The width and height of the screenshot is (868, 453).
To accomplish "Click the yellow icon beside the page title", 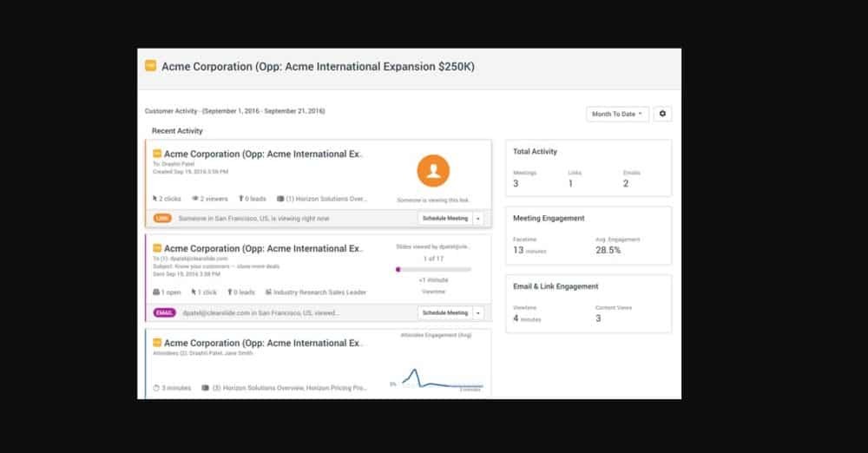I will pyautogui.click(x=150, y=66).
